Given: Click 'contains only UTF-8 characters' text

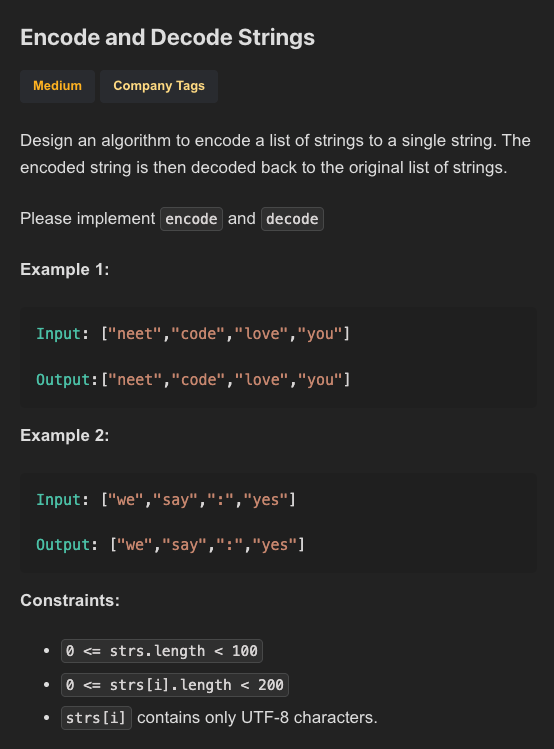Looking at the screenshot, I should [x=257, y=717].
